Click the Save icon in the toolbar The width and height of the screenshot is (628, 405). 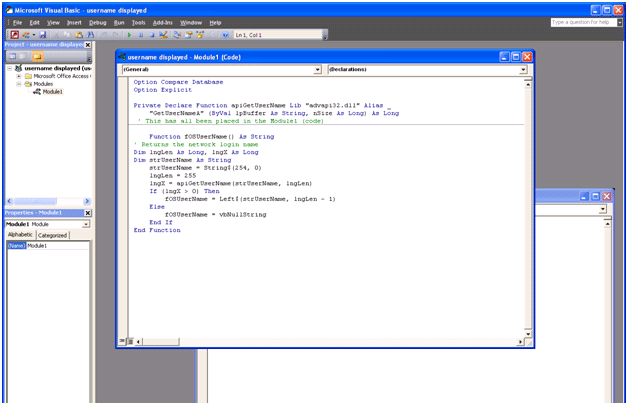[43, 35]
